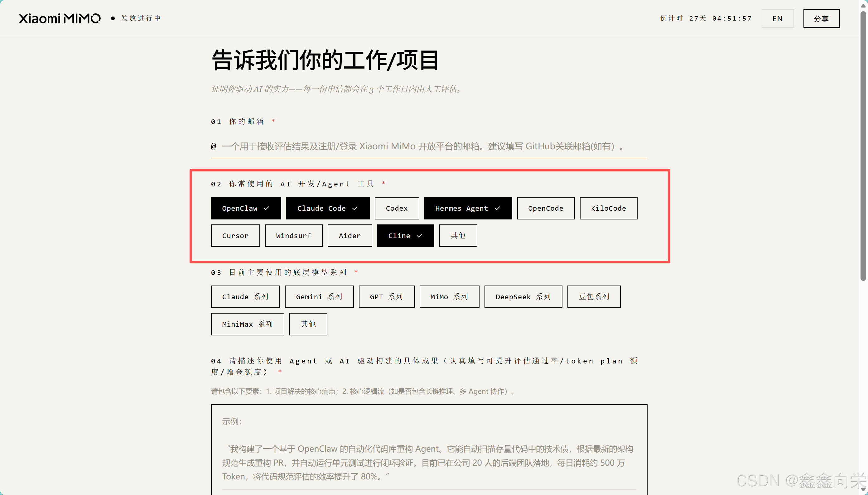Click the page vertical scrollbar thumb
Viewport: 868px width, 495px height.
[863, 146]
